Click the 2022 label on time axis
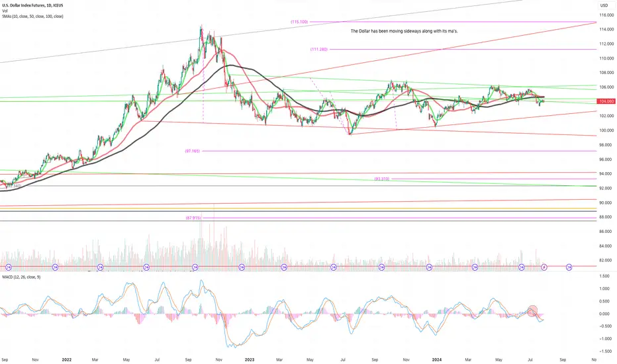The height and width of the screenshot is (364, 617). 67,359
